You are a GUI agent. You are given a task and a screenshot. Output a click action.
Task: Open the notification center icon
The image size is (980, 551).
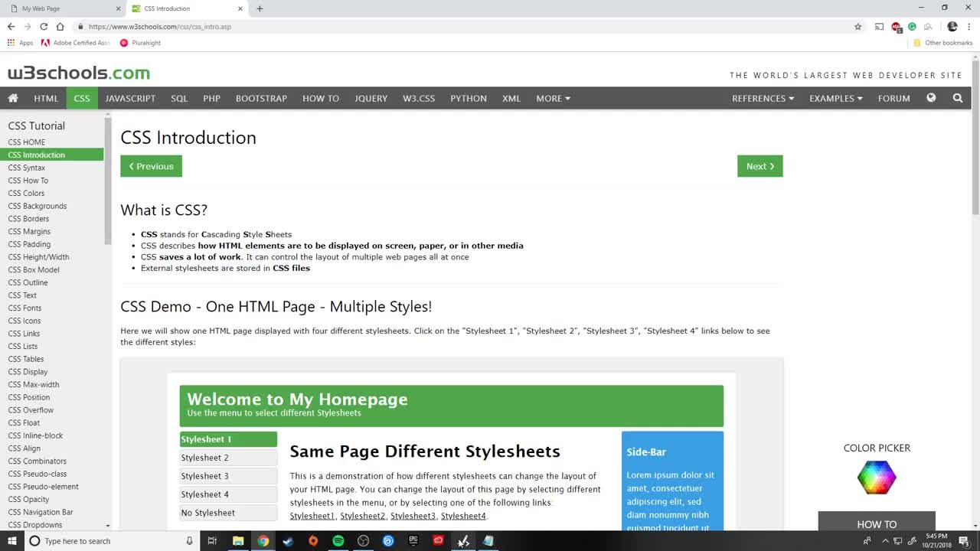[964, 541]
